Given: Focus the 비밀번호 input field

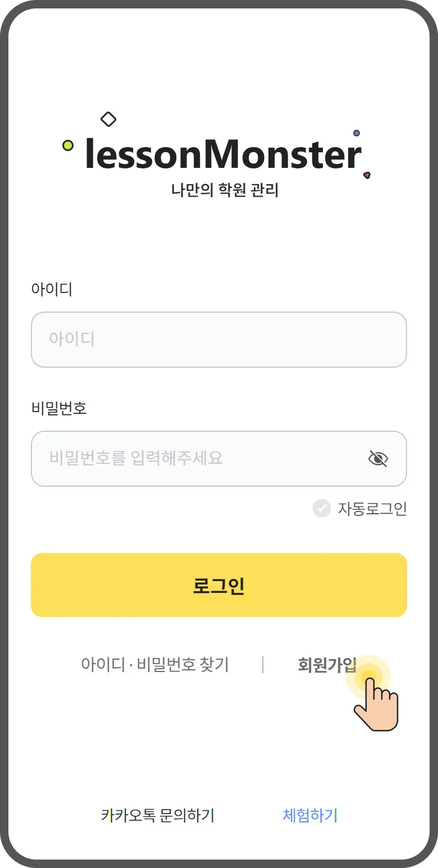Looking at the screenshot, I should 197,459.
